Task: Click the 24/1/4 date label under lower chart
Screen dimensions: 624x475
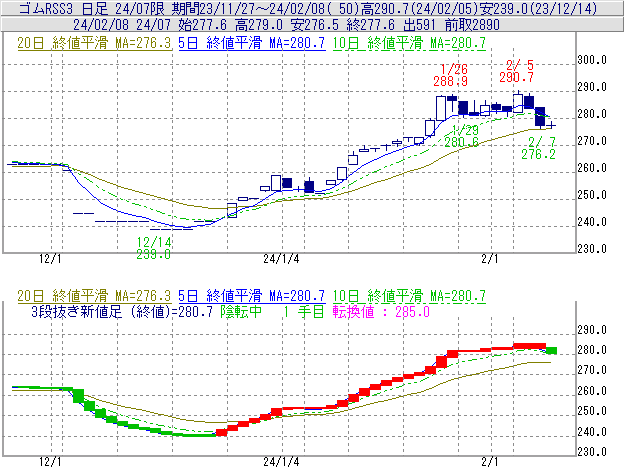Action: click(x=281, y=462)
